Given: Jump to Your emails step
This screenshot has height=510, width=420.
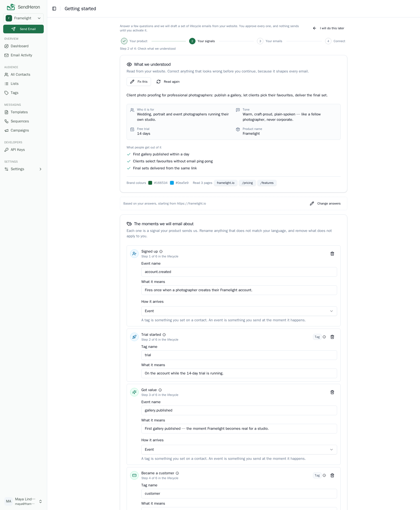Looking at the screenshot, I should [270, 41].
